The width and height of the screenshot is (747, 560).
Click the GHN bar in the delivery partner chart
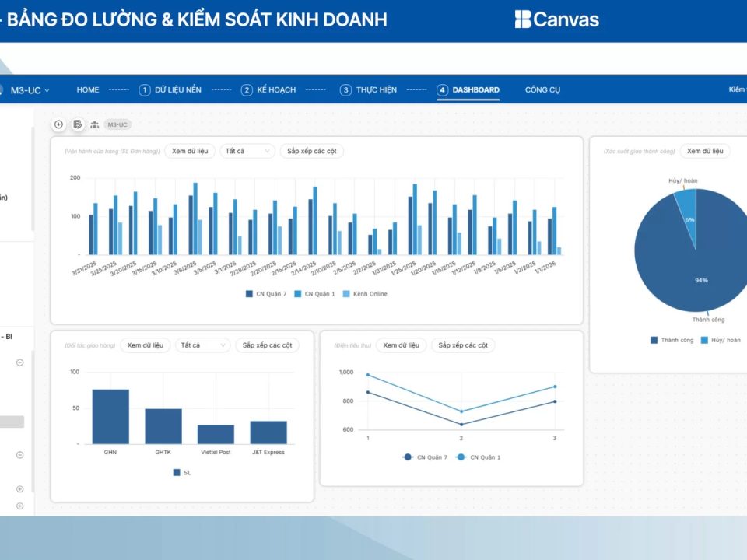[x=110, y=417]
